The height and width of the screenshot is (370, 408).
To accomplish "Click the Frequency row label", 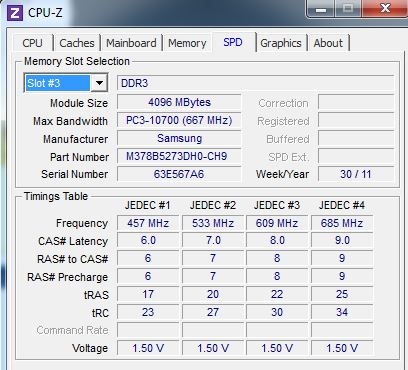I will (82, 223).
